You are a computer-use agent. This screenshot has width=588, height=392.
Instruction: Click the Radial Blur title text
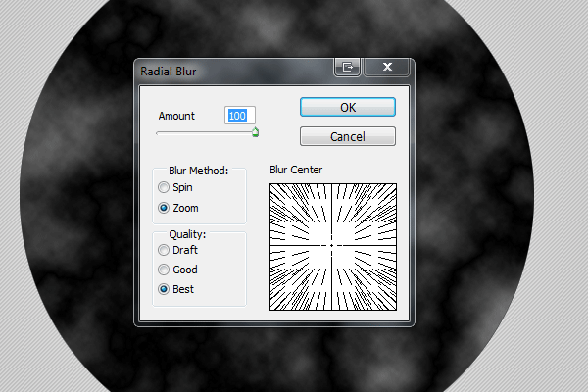[168, 72]
